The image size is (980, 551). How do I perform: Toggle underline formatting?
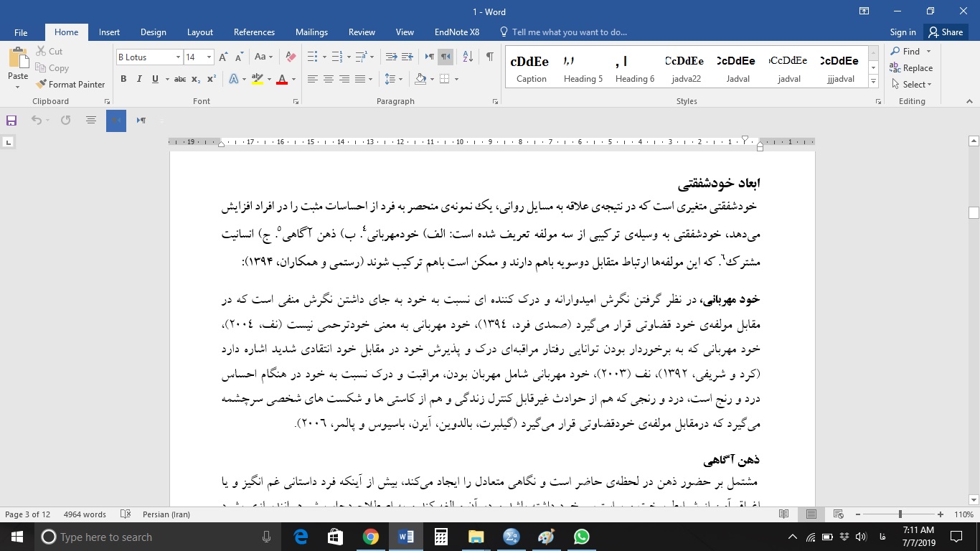click(154, 79)
